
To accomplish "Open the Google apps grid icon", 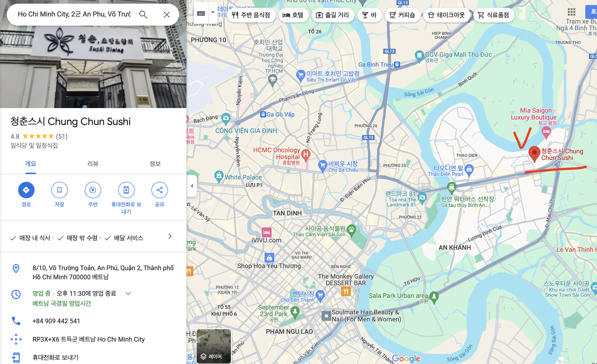I will pyautogui.click(x=571, y=12).
